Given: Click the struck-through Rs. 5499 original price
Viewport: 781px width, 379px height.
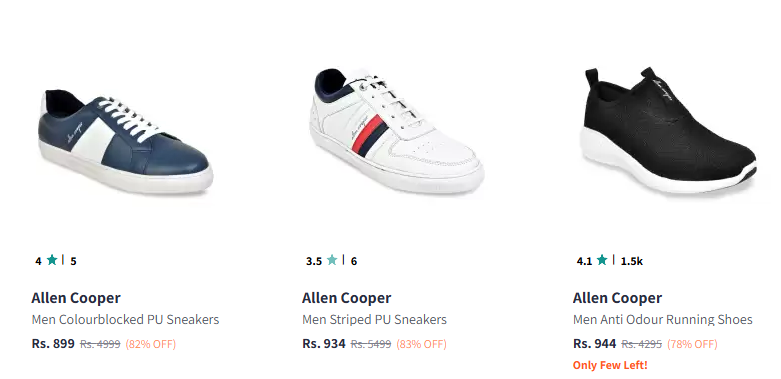Looking at the screenshot, I should tap(371, 344).
